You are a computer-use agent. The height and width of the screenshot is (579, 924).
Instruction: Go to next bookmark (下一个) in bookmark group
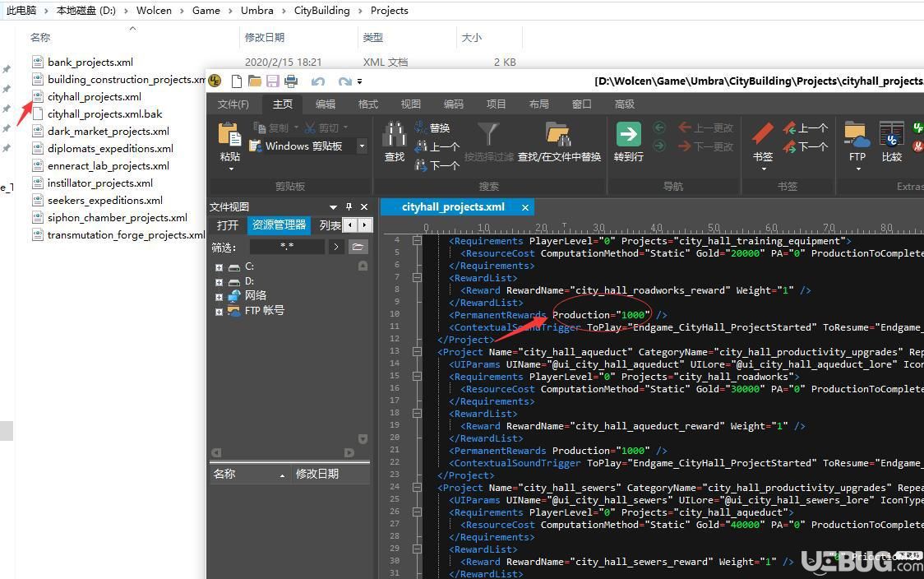(806, 147)
